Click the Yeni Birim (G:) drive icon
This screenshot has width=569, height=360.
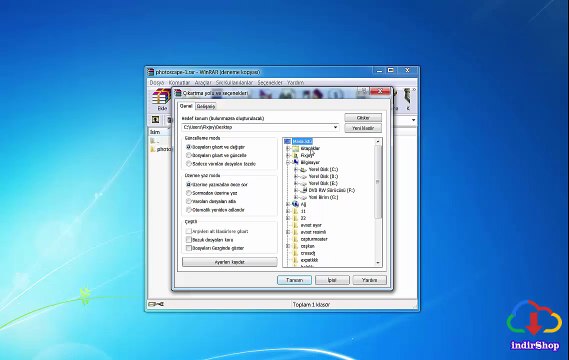pos(303,197)
